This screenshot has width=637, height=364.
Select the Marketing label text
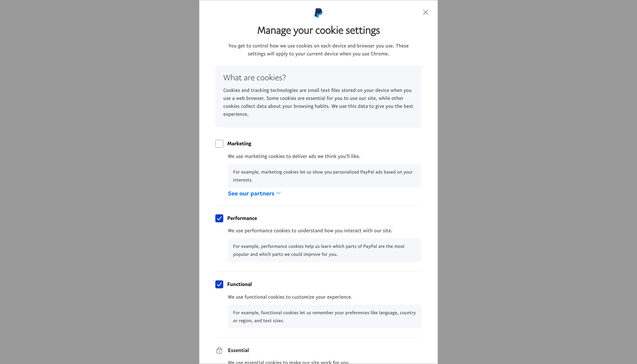click(x=239, y=144)
